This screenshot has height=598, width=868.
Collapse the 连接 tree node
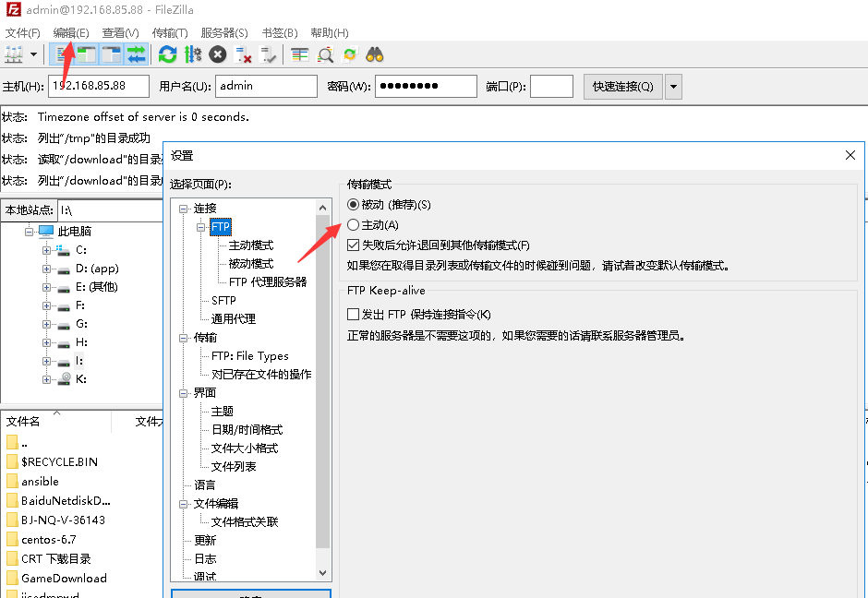(x=183, y=209)
